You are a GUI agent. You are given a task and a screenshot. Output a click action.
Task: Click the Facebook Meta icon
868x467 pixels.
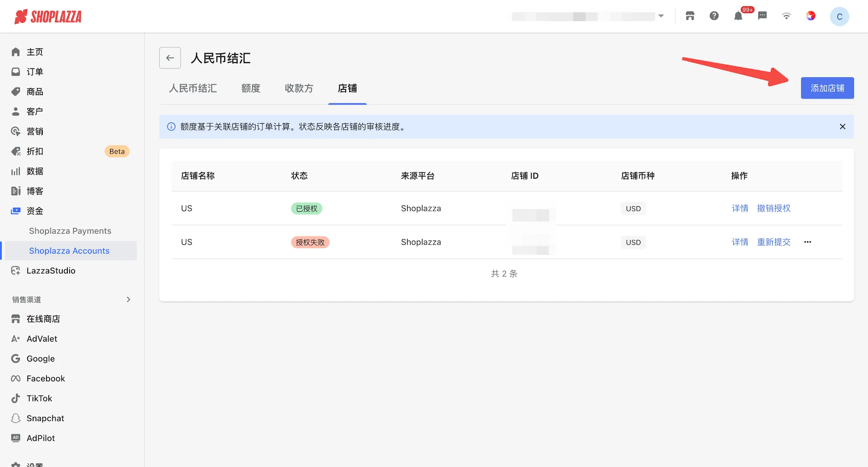(16, 379)
